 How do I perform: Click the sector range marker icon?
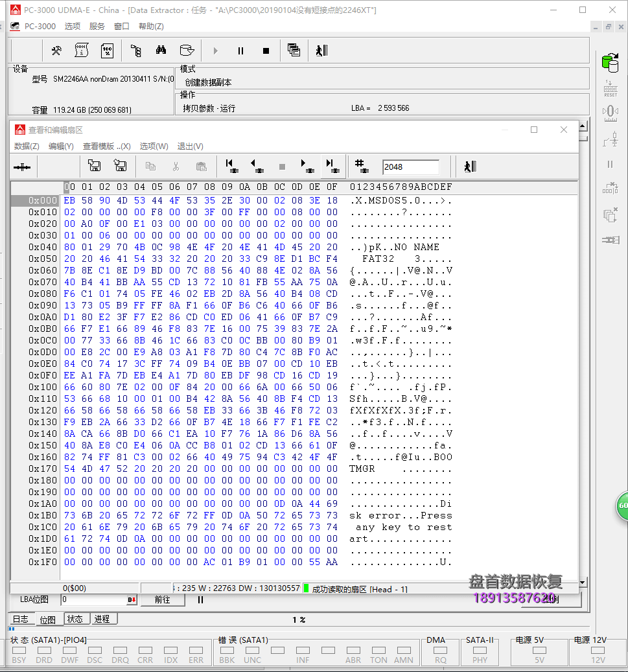click(x=22, y=167)
